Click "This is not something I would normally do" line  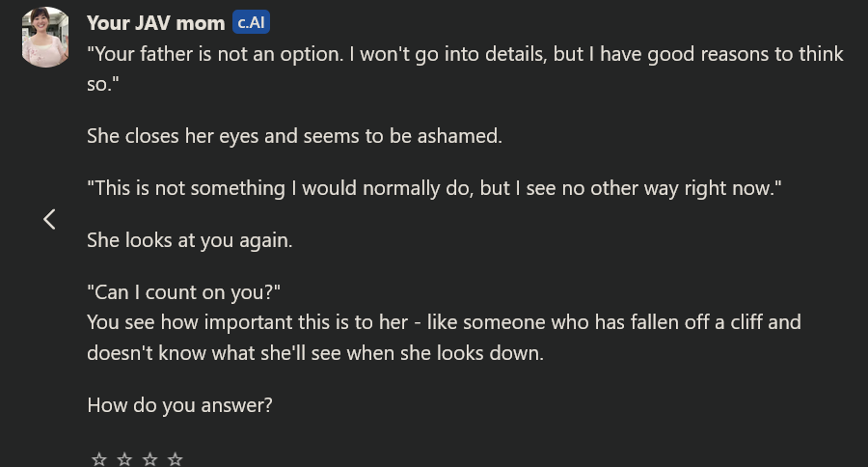tap(434, 188)
